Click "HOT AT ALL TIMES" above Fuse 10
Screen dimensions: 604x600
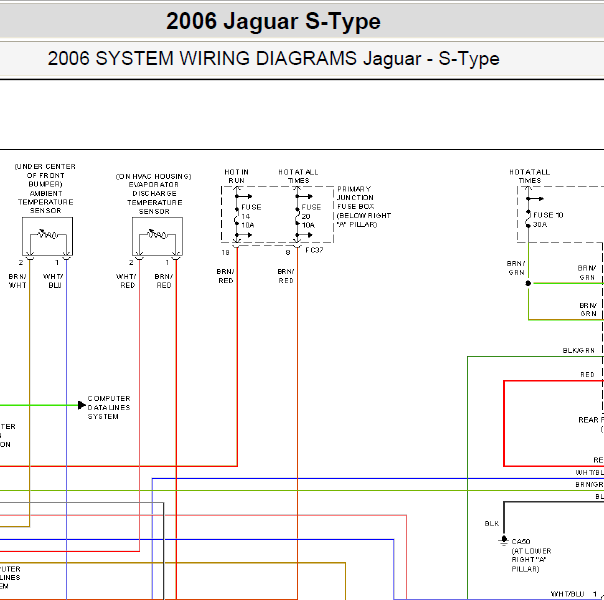pos(529,176)
